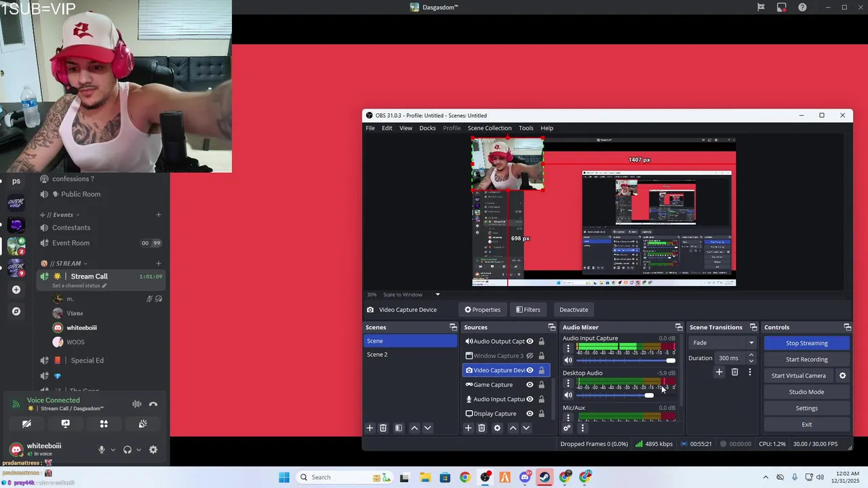Open source Filters button
Screen dimensions: 868x488
(528, 310)
